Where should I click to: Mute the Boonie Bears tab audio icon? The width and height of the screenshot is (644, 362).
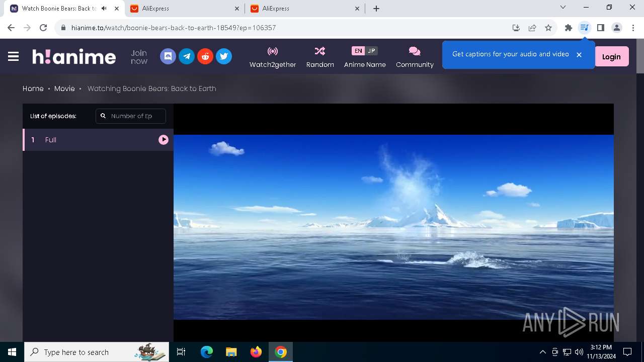(x=104, y=9)
